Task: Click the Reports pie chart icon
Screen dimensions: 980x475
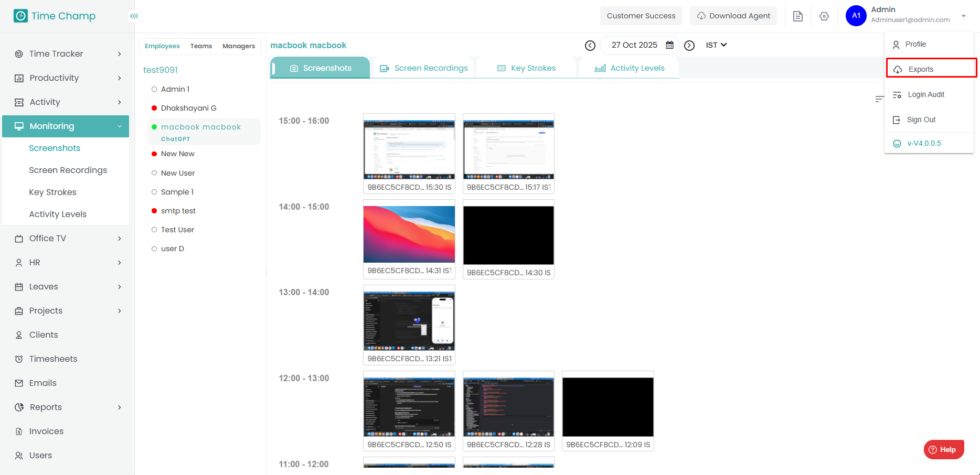Action: 19,407
